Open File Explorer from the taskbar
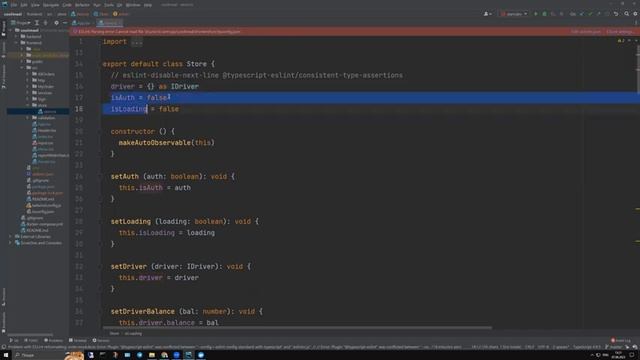 [x=152, y=355]
